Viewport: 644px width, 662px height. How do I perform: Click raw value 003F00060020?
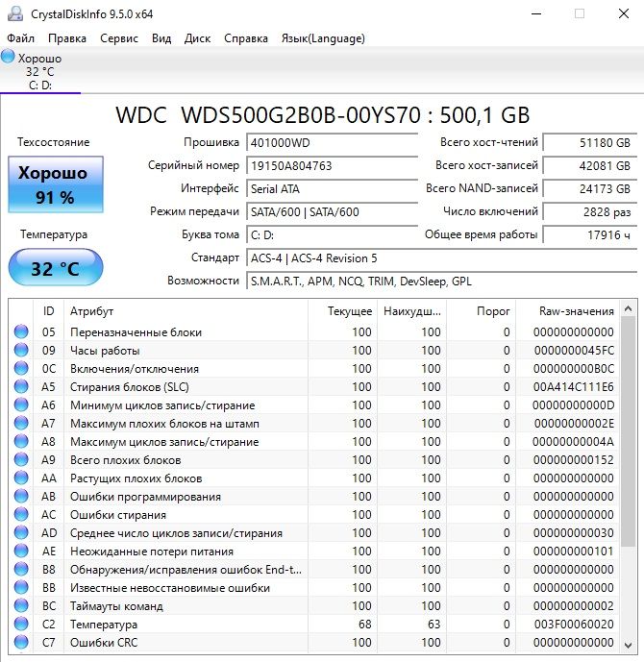click(x=574, y=624)
